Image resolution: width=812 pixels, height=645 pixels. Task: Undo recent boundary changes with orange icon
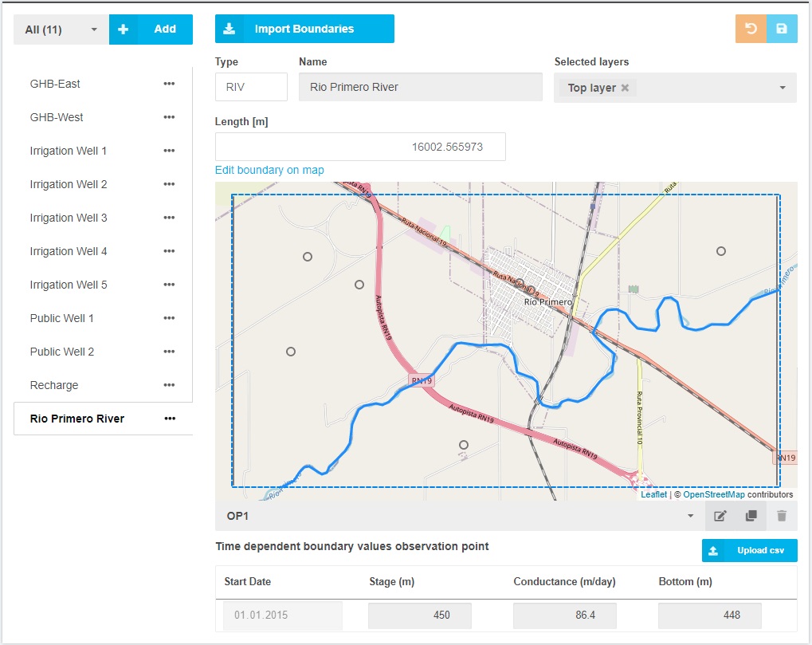(749, 29)
